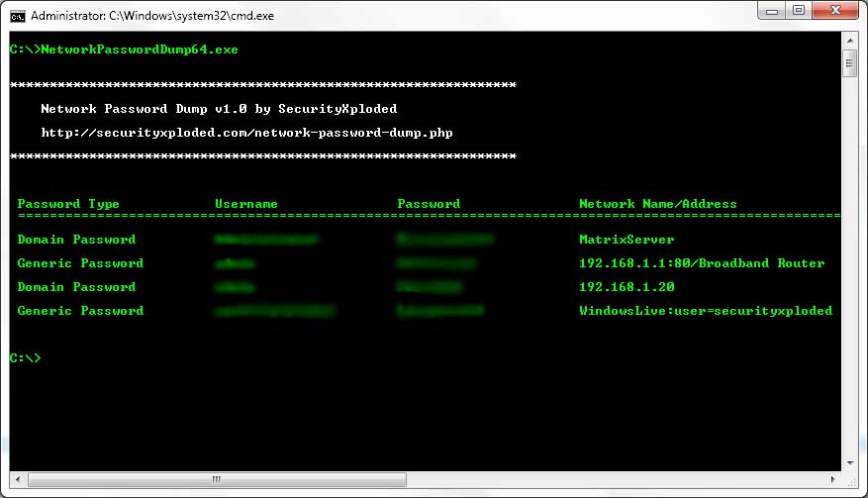The width and height of the screenshot is (868, 498).
Task: Select the MatrixServer network entry
Action: click(x=627, y=240)
